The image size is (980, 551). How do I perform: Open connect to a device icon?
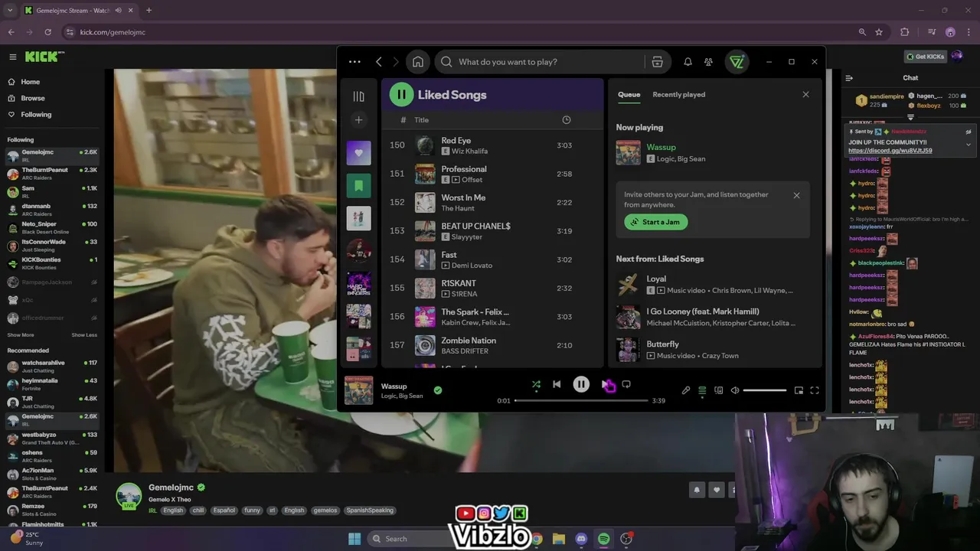click(718, 390)
